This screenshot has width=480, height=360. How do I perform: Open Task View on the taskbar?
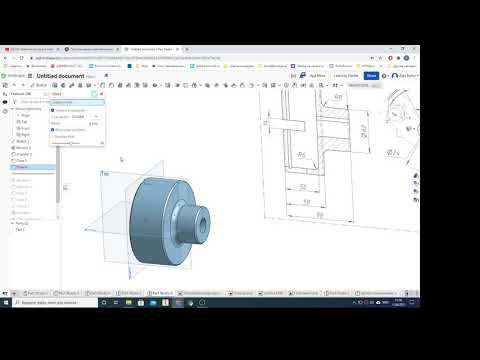click(x=116, y=302)
